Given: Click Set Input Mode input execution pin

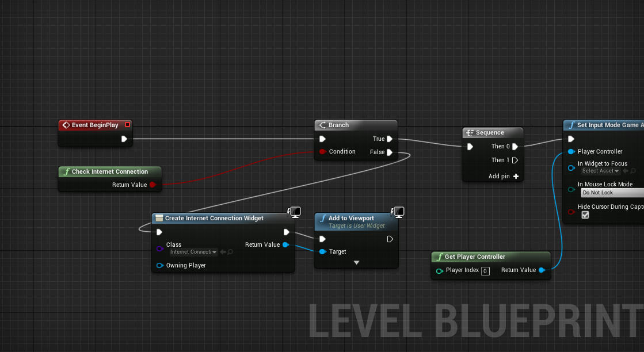Looking at the screenshot, I should click(x=571, y=139).
